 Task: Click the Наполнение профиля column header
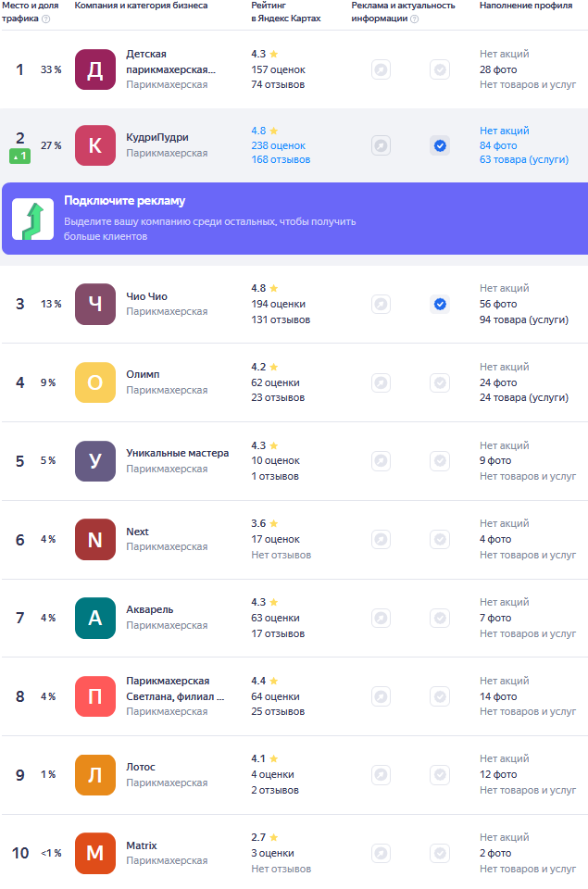point(526,6)
